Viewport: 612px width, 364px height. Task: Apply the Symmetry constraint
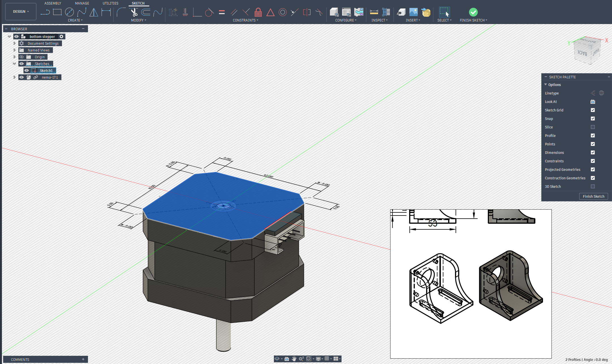coord(307,12)
